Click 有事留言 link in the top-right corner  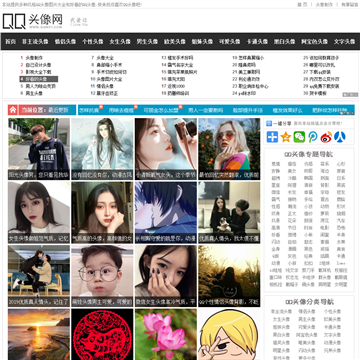pyautogui.click(x=349, y=5)
